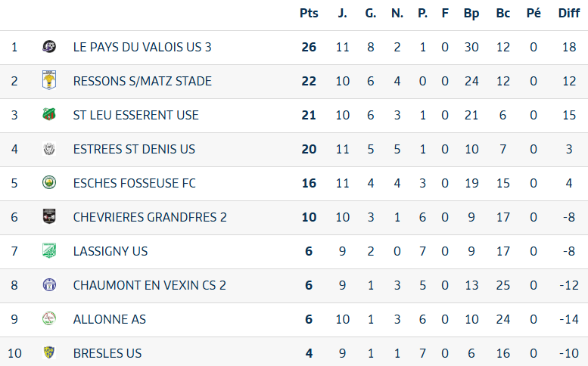Screen dimensions: 588x366
Task: Click the Chevrieres Grandfres 2 club crest
Action: (49, 217)
